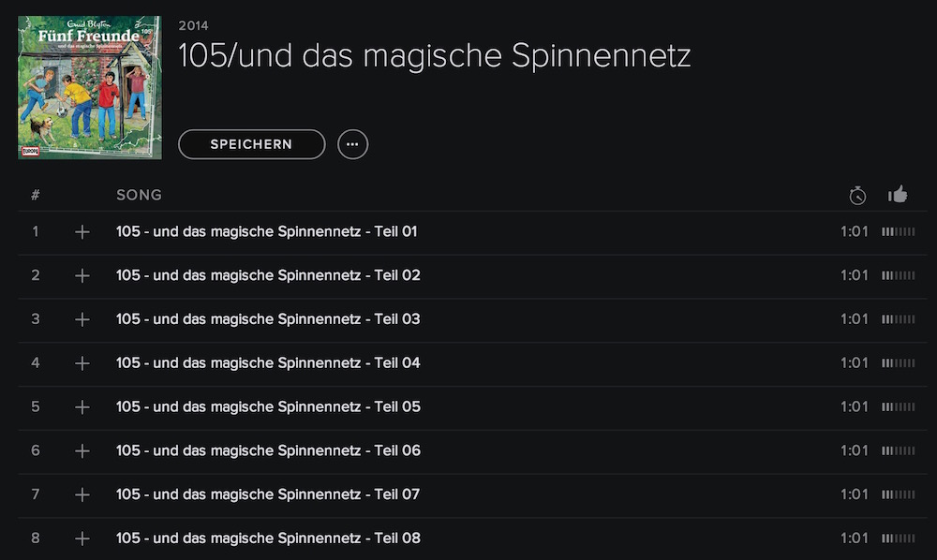Viewport: 937px width, 560px height.
Task: Sort by the SONG column header
Action: coord(140,195)
